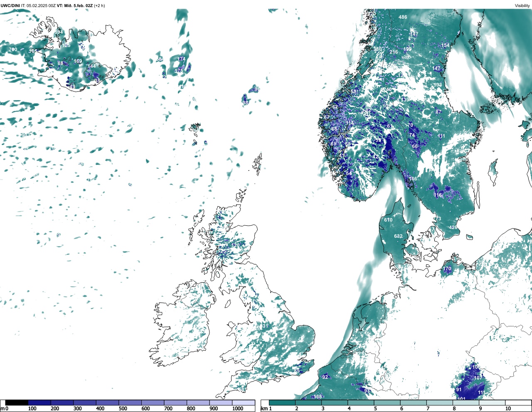Click the '96' value over the sea
Image resolution: width=532 pixels, height=412 pixels.
(x=257, y=89)
